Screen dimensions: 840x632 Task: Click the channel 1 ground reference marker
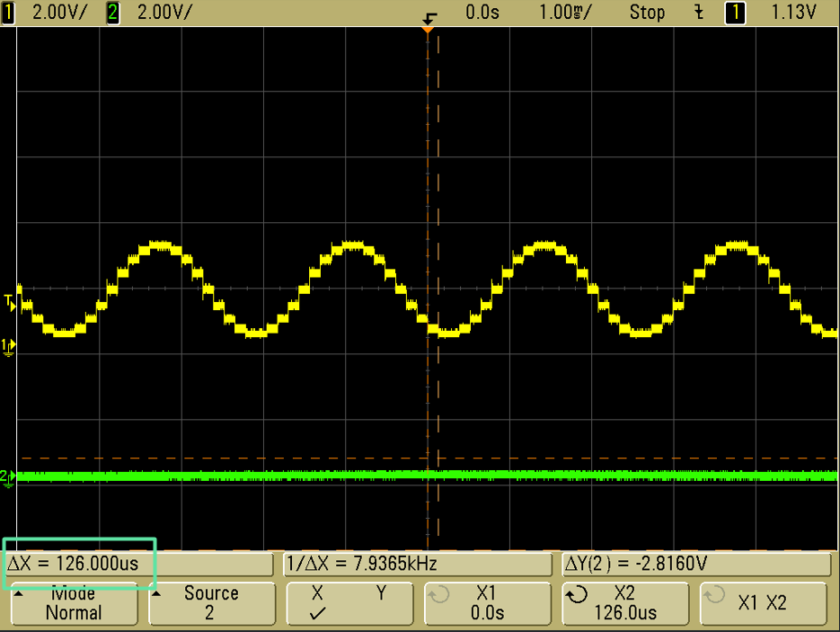pyautogui.click(x=9, y=346)
